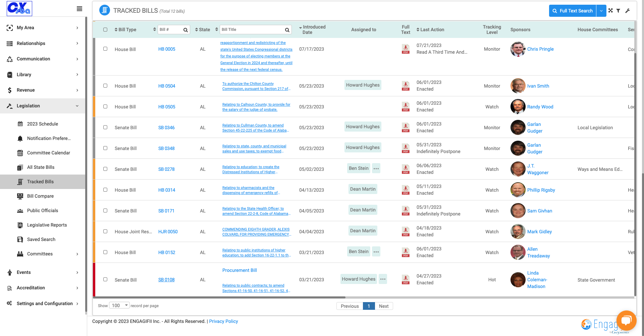Open the records per page dropdown
The image size is (644, 336).
click(x=119, y=305)
